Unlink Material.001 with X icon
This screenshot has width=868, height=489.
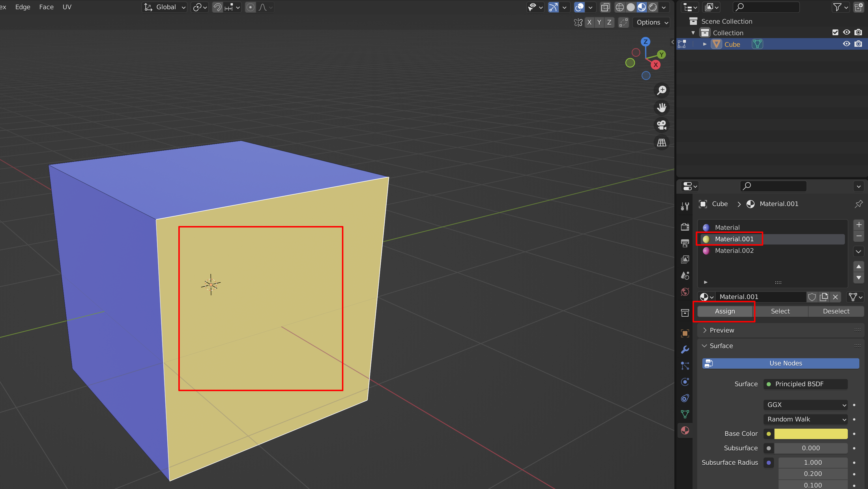pyautogui.click(x=835, y=297)
